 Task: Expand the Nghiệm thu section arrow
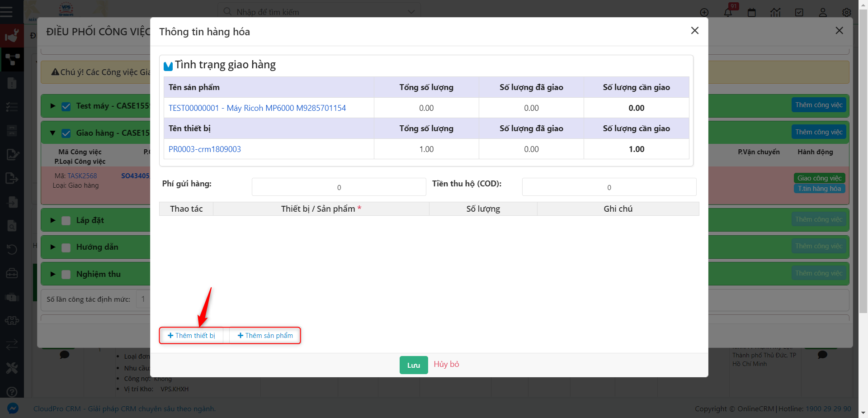53,274
